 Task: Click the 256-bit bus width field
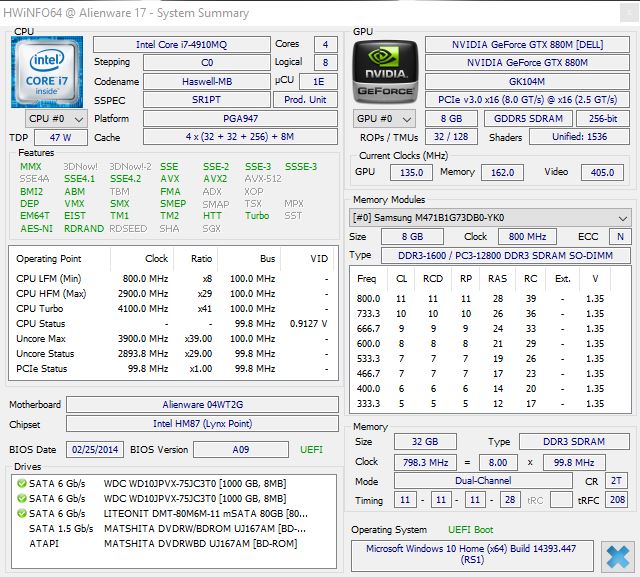point(603,119)
